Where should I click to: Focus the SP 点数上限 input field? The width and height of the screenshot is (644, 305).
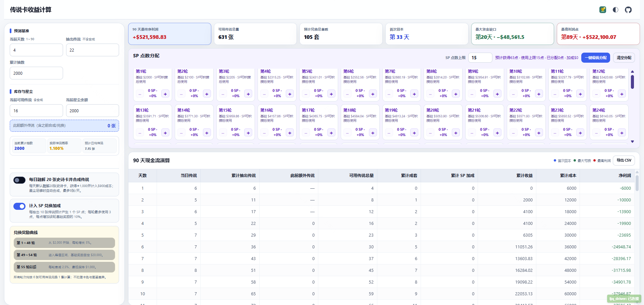[480, 58]
